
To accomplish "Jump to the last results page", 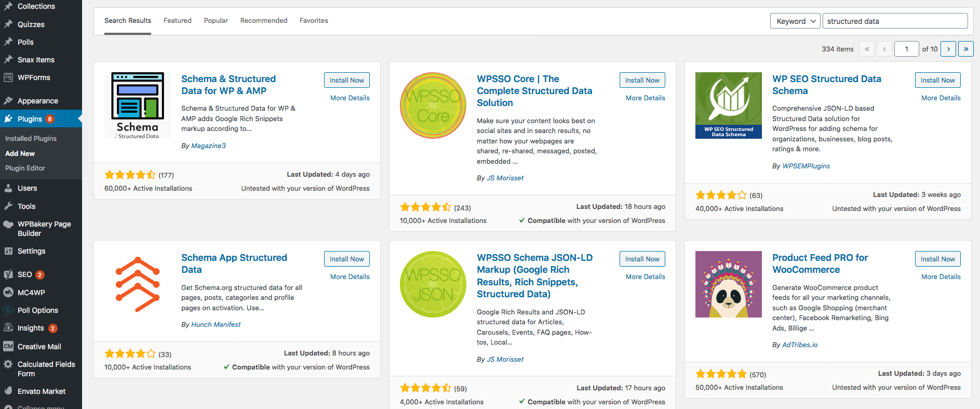I will click(x=965, y=49).
